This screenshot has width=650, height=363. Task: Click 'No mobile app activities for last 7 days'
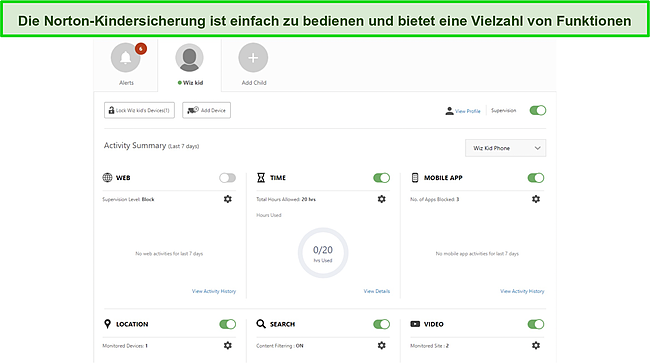pos(477,254)
